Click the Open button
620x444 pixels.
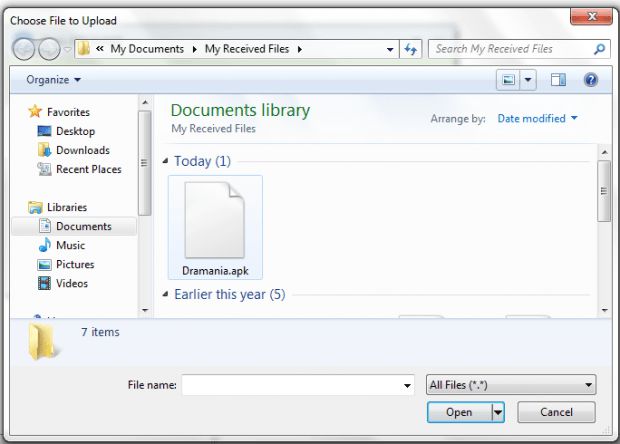[459, 412]
